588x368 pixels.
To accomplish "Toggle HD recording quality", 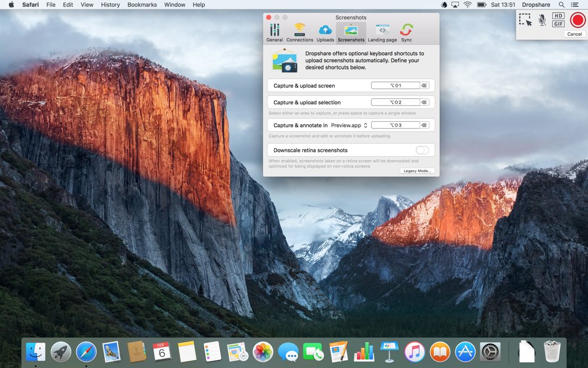I will tap(558, 16).
